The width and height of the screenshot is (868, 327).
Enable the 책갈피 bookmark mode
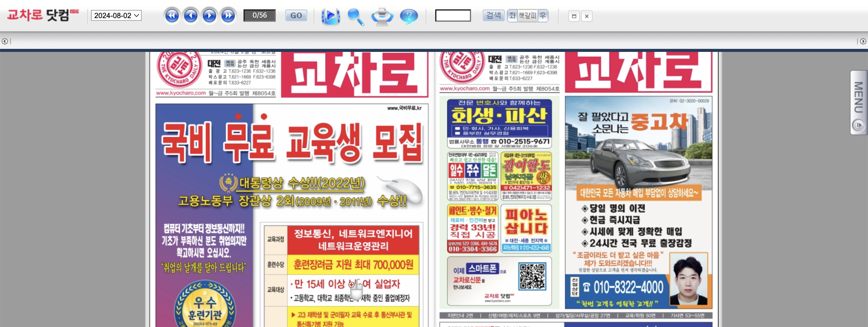point(527,15)
